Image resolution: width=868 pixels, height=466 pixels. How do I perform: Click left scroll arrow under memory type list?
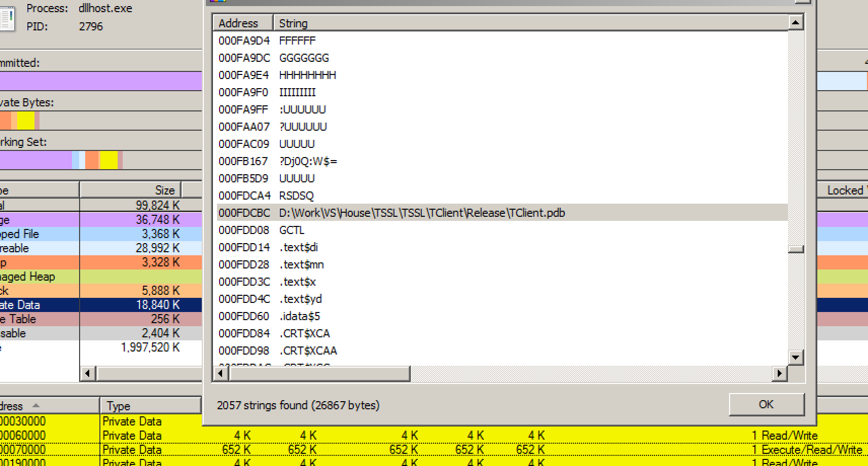[88, 373]
